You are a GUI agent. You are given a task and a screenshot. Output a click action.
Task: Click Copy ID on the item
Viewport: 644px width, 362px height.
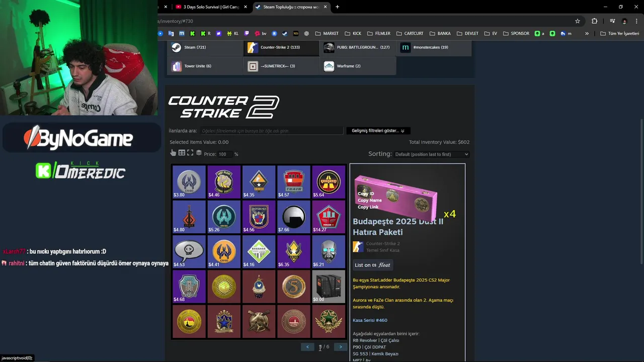pyautogui.click(x=366, y=194)
